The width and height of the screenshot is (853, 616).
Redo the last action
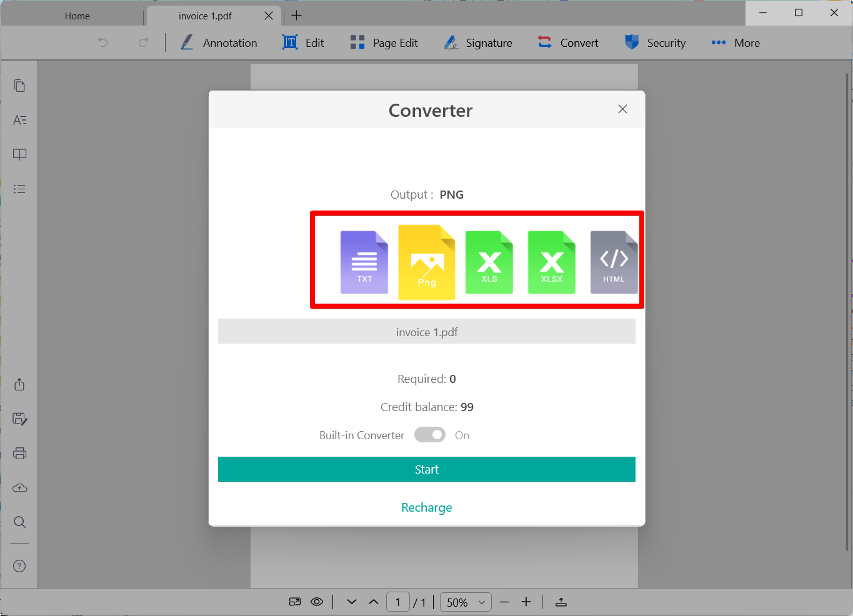[x=143, y=42]
